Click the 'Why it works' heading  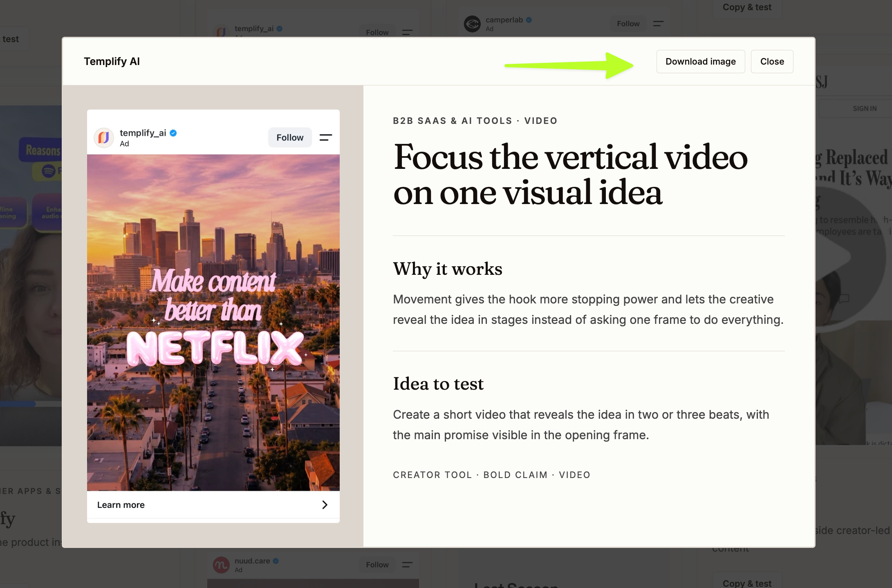coord(448,269)
